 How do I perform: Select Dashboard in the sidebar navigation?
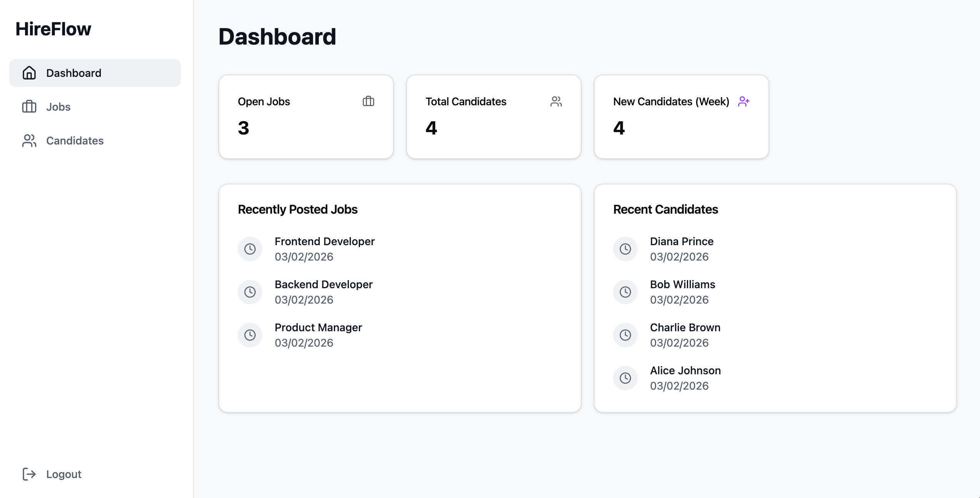[95, 73]
